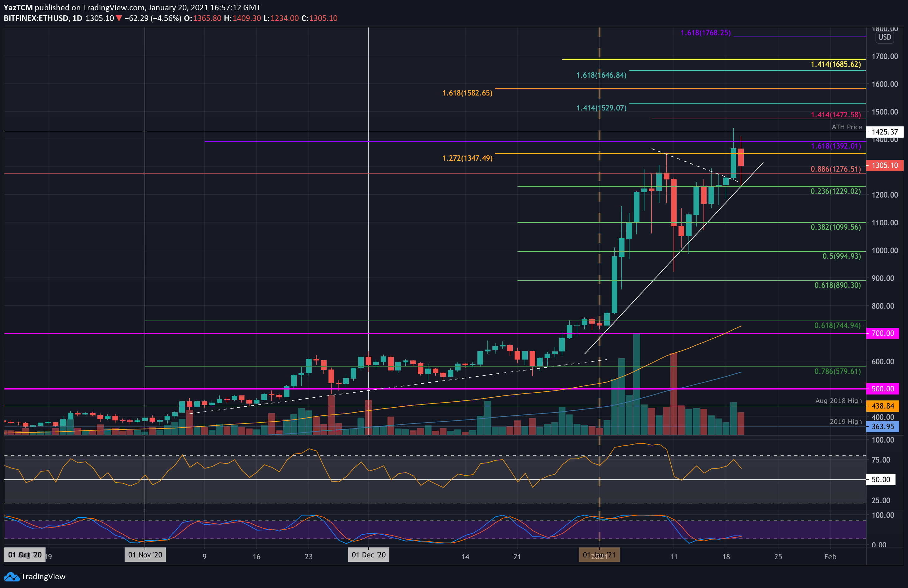Click the RSI 75.00 axis label
Viewport: 908px width, 588px height.
click(881, 460)
